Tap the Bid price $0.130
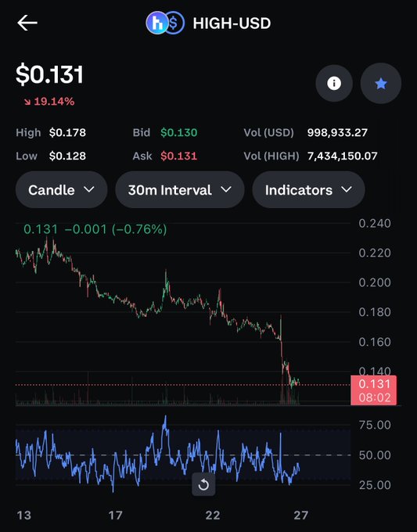This screenshot has width=417, height=532. click(179, 132)
